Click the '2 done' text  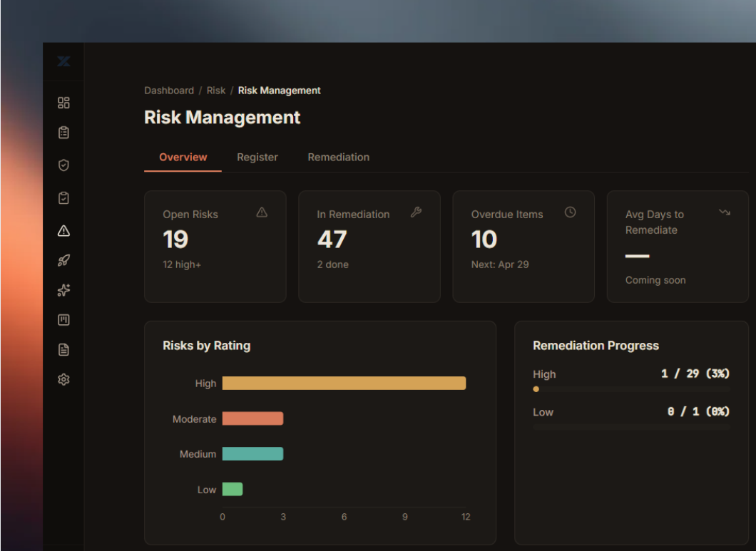click(332, 264)
